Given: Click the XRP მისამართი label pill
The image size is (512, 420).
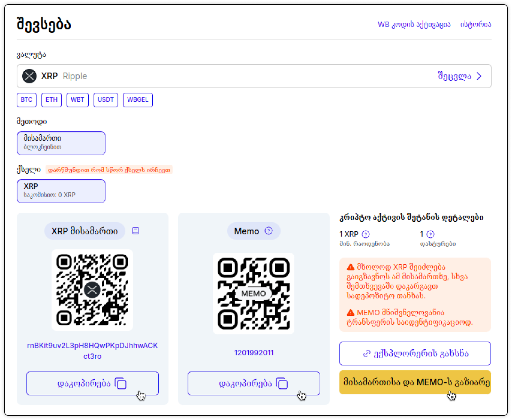Looking at the screenshot, I should coord(85,231).
